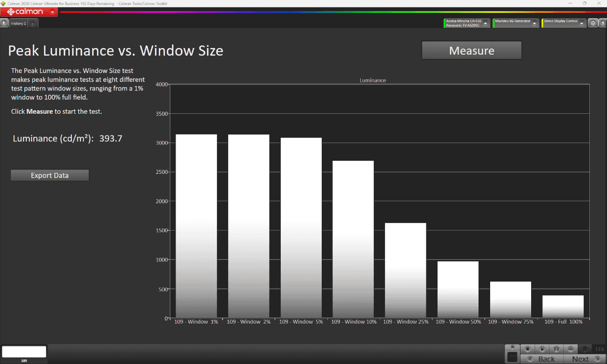Select the 109 - Window 75% bar
The height and width of the screenshot is (364, 607).
pyautogui.click(x=510, y=300)
